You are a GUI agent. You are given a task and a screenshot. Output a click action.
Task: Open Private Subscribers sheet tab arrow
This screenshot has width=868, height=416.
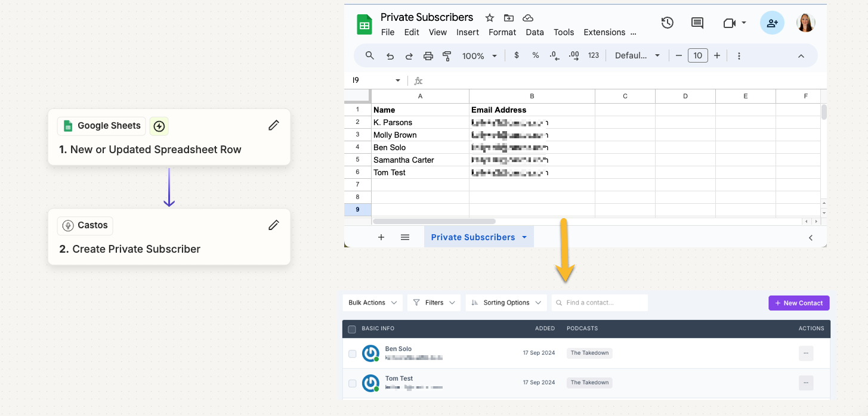[524, 237]
